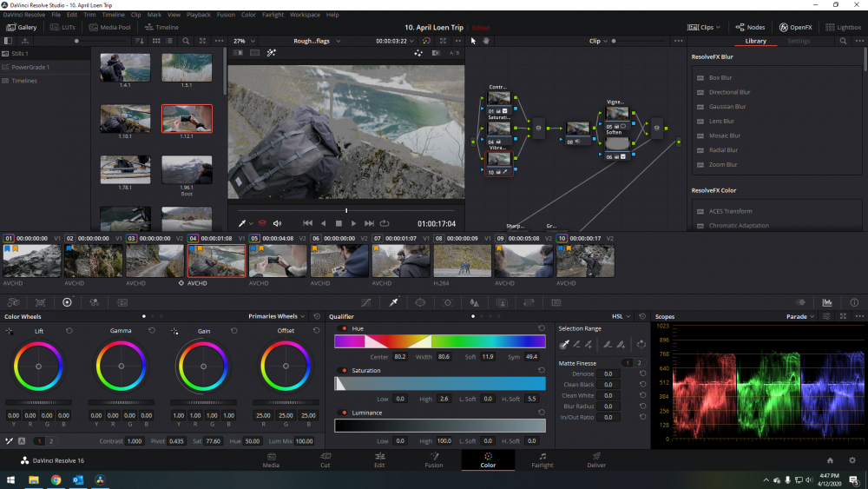868x489 pixels.
Task: Switch to the Deliver page tab
Action: click(x=596, y=459)
